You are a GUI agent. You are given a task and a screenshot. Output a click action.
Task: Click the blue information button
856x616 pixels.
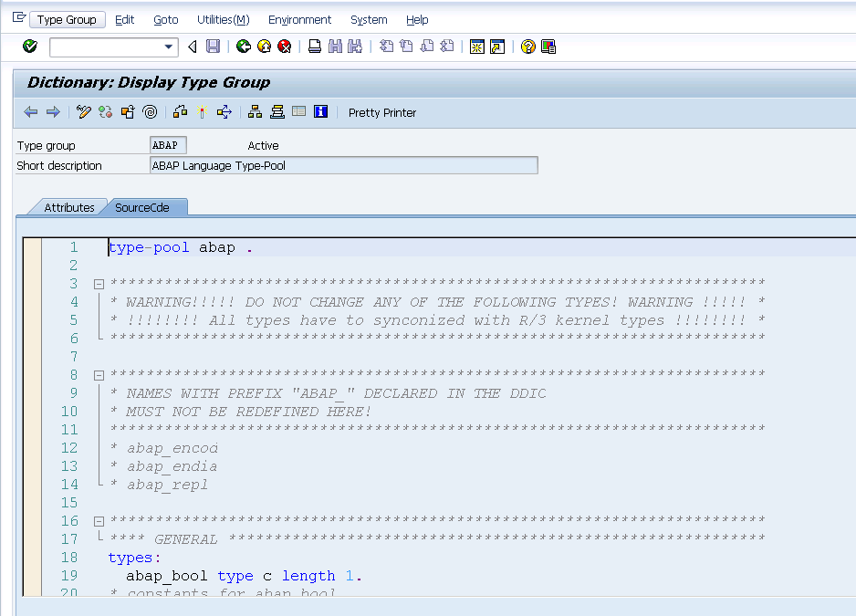point(319,111)
